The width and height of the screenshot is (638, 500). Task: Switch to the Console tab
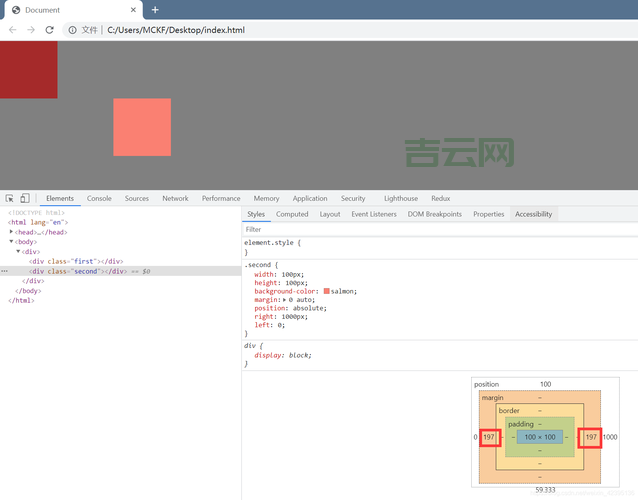[x=99, y=199]
